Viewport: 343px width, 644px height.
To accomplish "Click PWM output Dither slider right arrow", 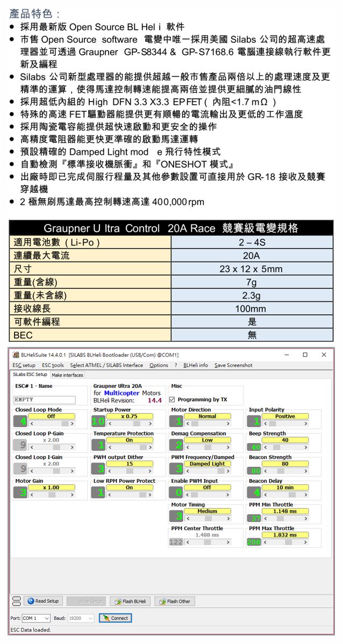I will pyautogui.click(x=151, y=471).
